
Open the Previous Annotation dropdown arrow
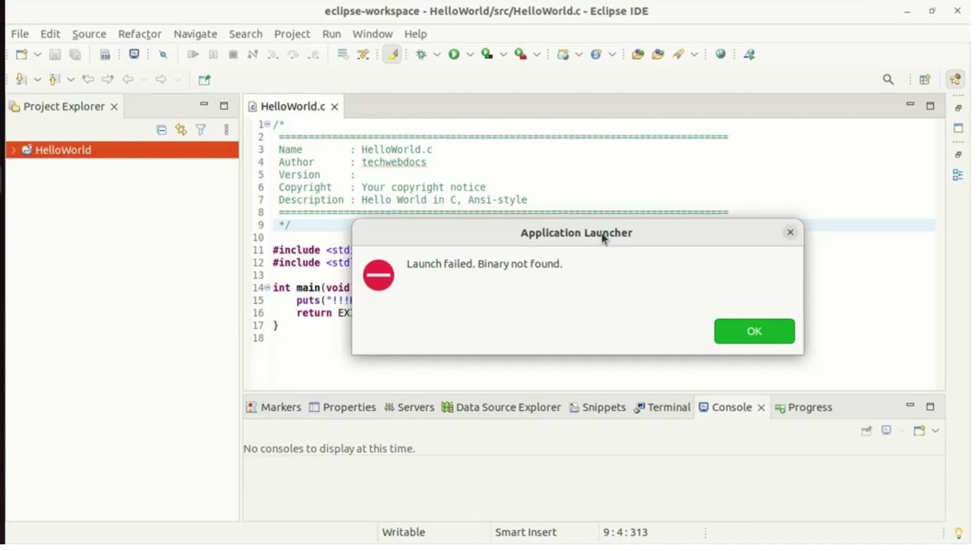click(70, 80)
